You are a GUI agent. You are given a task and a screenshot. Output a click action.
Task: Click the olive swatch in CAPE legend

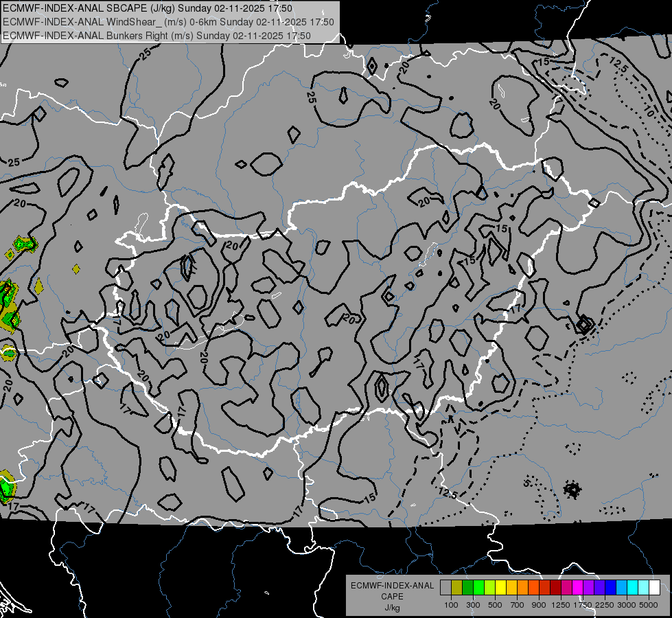coord(457,588)
